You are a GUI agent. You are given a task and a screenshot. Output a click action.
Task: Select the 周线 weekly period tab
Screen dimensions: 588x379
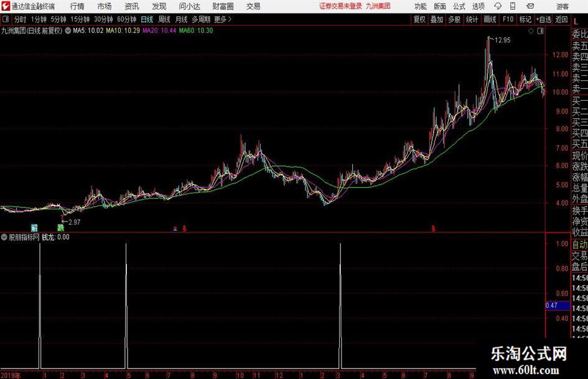coord(164,19)
